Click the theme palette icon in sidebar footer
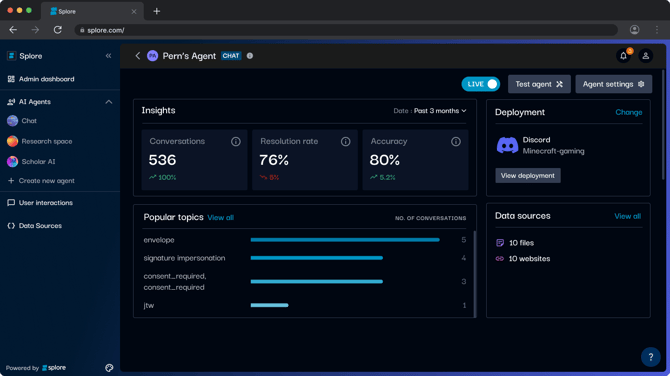This screenshot has height=376, width=670. pos(109,368)
